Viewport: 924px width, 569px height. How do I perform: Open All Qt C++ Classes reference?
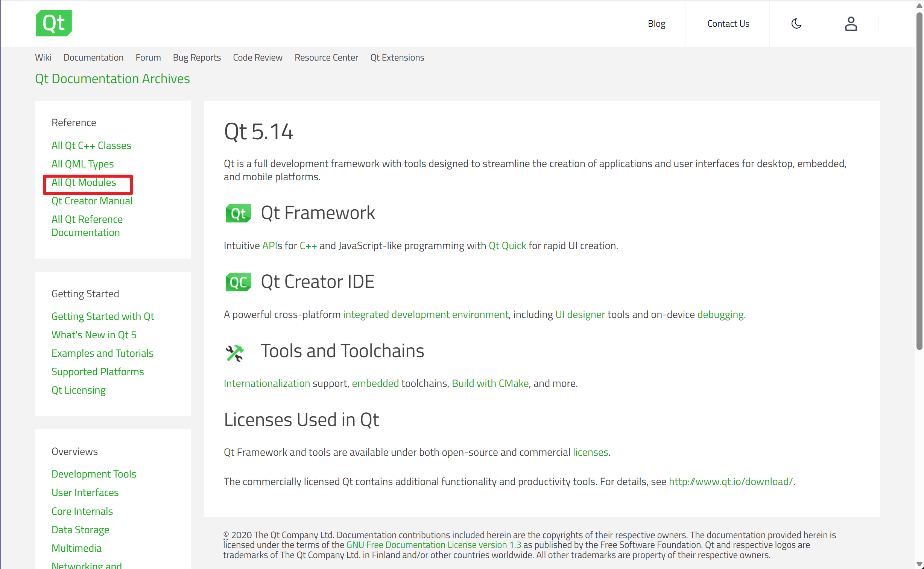[x=91, y=146]
